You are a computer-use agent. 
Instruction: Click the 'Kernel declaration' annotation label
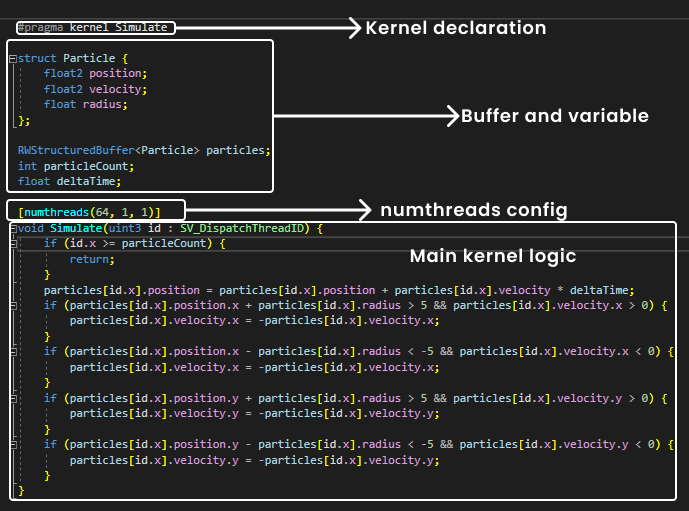coord(456,28)
